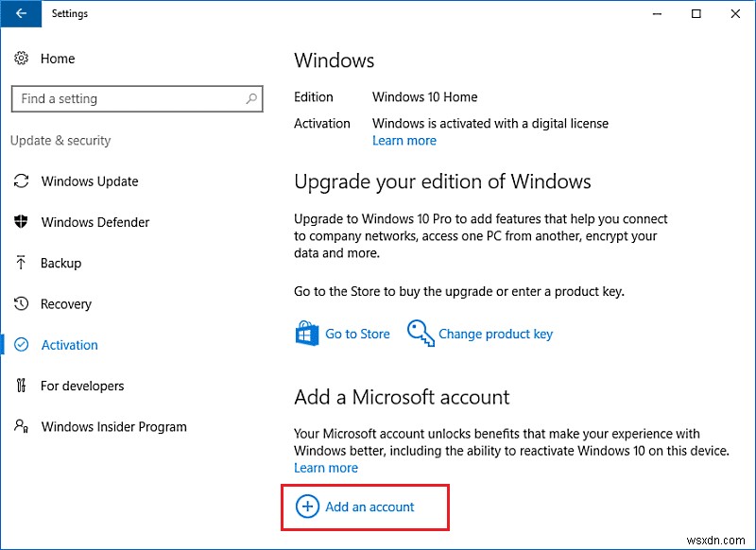Select the Windows Update sync icon

[x=21, y=181]
